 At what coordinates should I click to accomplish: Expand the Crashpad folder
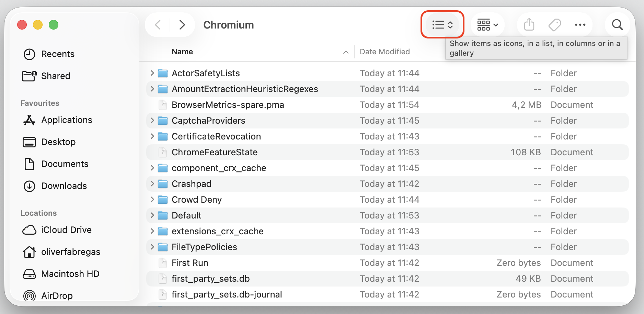(152, 184)
